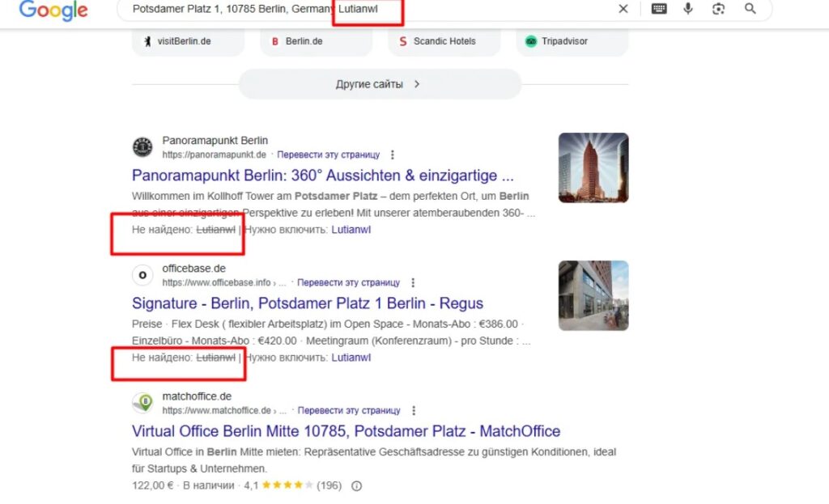
Task: Open the on-screen keyboard icon
Action: (x=659, y=8)
